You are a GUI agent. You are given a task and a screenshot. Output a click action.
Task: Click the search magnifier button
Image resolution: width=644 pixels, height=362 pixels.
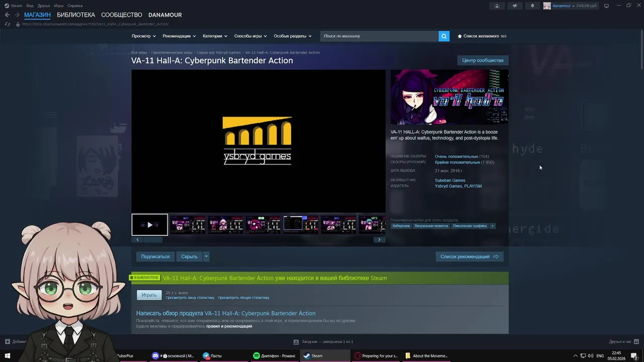tap(444, 36)
